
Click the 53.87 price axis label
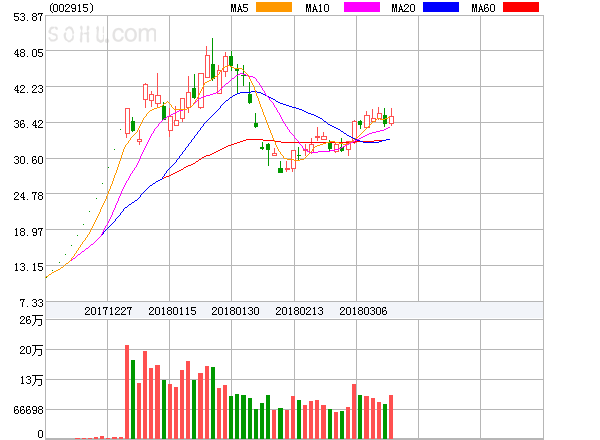28,17
